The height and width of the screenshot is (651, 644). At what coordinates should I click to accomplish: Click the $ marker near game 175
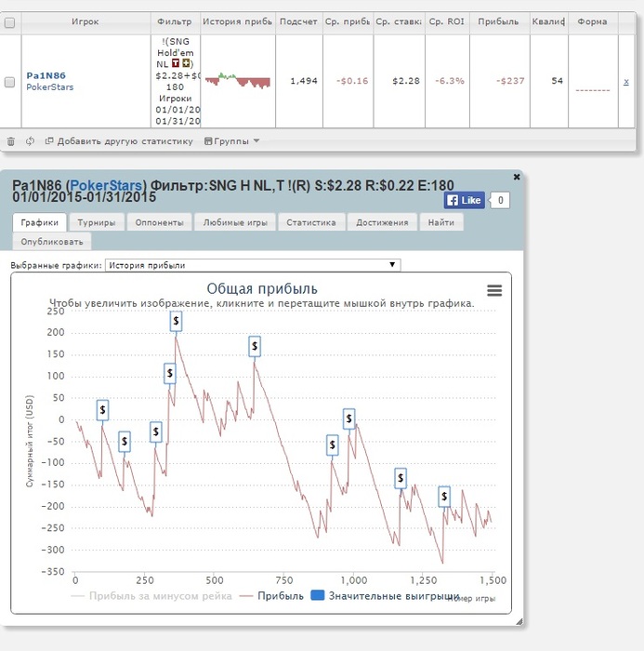pos(125,442)
